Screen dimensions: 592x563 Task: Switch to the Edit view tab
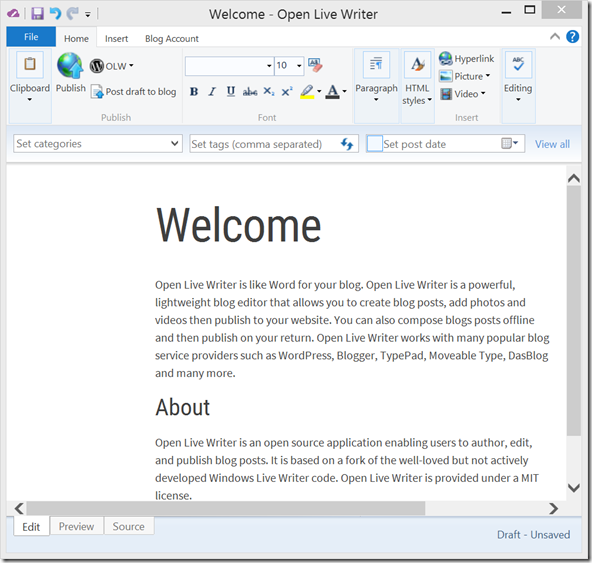coord(31,527)
